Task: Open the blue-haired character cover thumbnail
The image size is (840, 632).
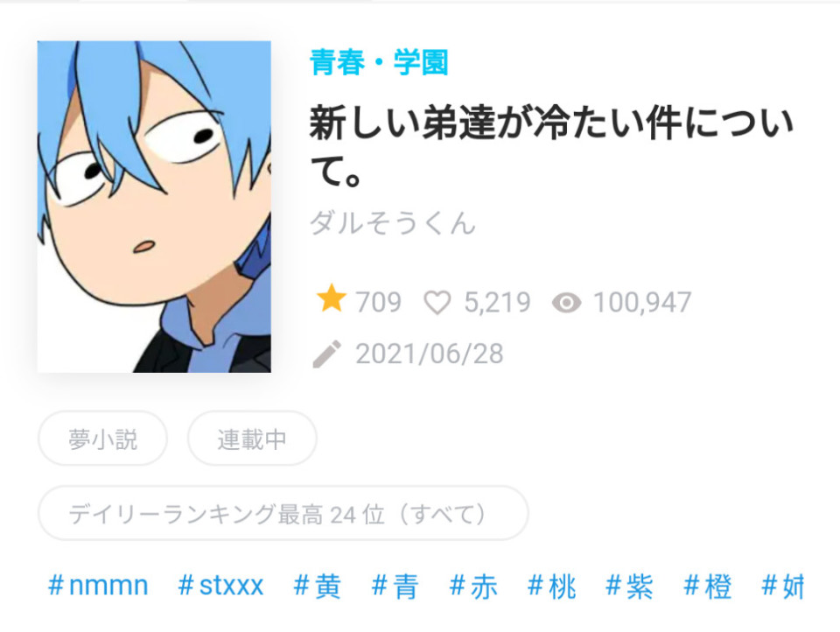Action: (x=154, y=207)
